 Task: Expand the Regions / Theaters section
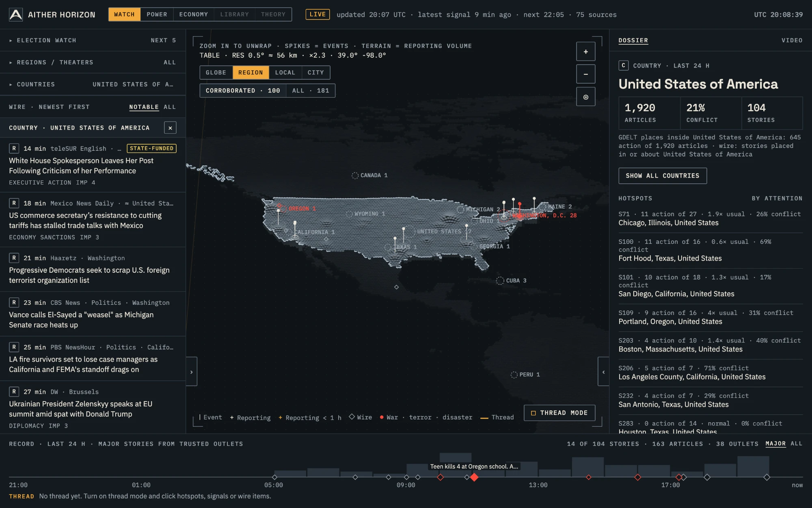click(x=93, y=62)
